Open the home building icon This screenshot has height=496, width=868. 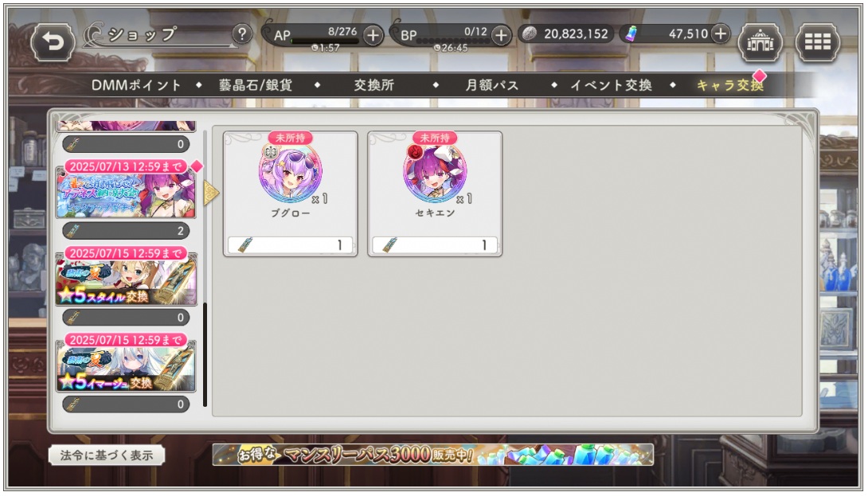tap(760, 42)
